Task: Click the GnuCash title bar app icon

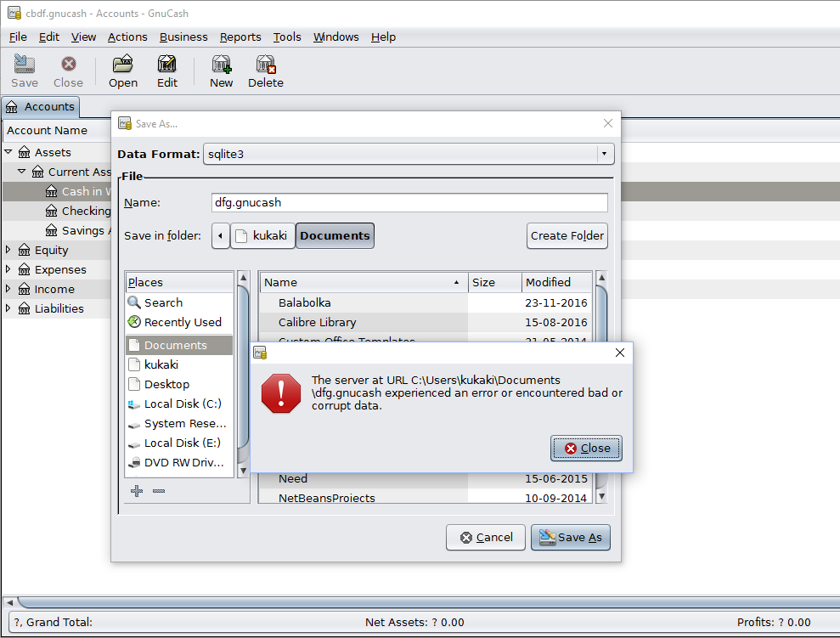Action: 14,13
